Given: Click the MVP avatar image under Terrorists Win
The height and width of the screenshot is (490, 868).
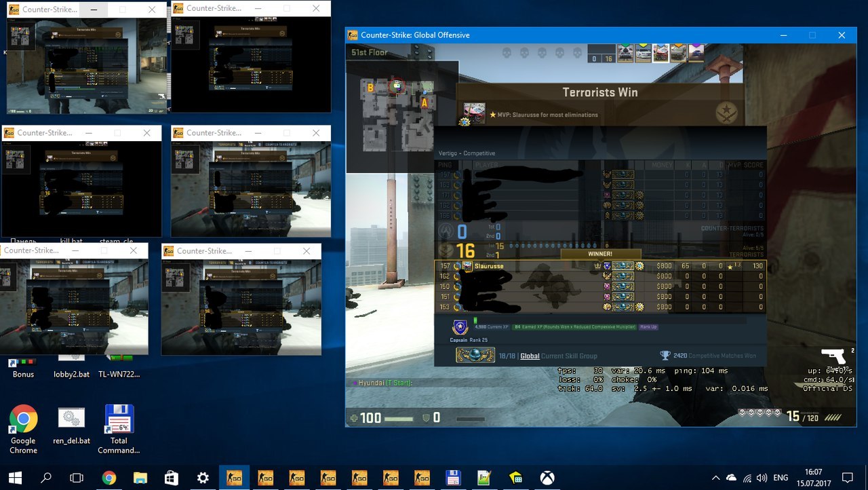Looking at the screenshot, I should click(474, 113).
